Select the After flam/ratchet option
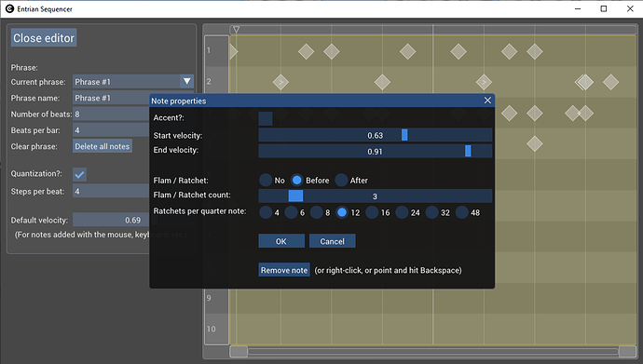 click(341, 180)
